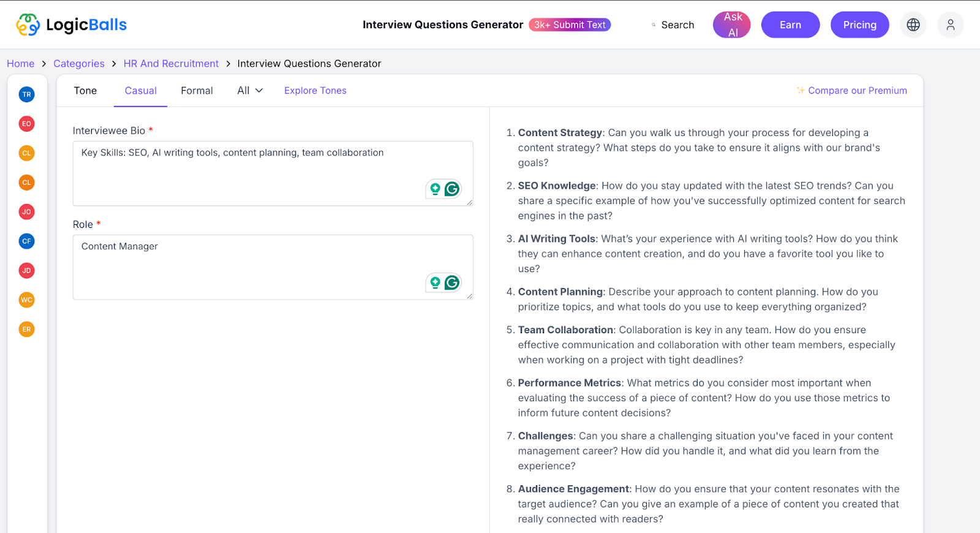Open the Ask AI button
The height and width of the screenshot is (533, 980).
point(732,25)
